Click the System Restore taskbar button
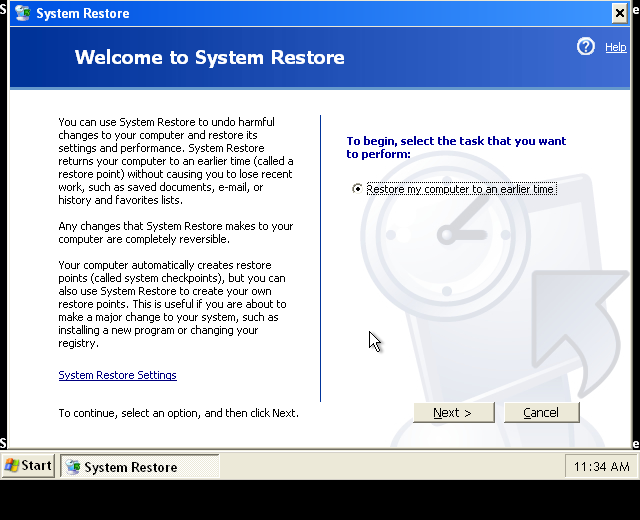The width and height of the screenshot is (640, 520). (140, 467)
